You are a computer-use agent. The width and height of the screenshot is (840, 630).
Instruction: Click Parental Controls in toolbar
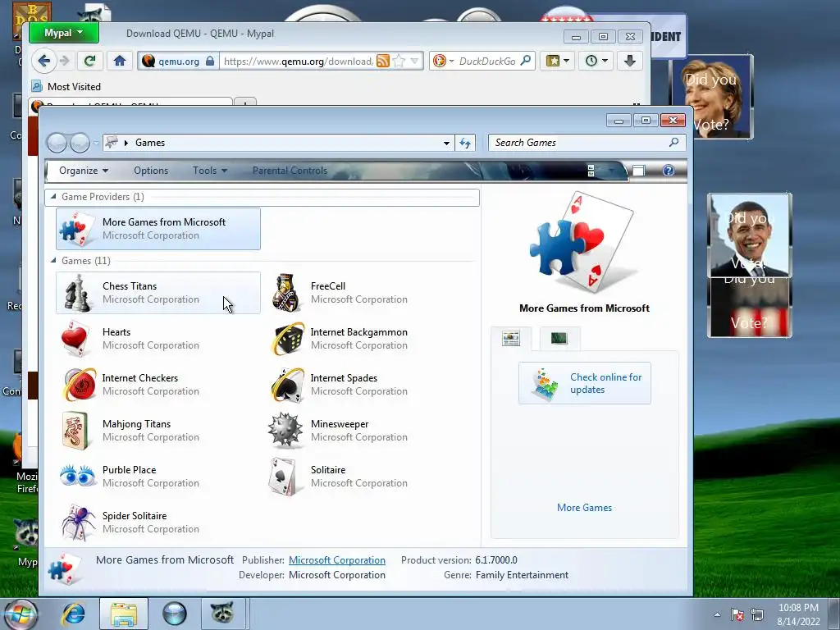click(290, 171)
